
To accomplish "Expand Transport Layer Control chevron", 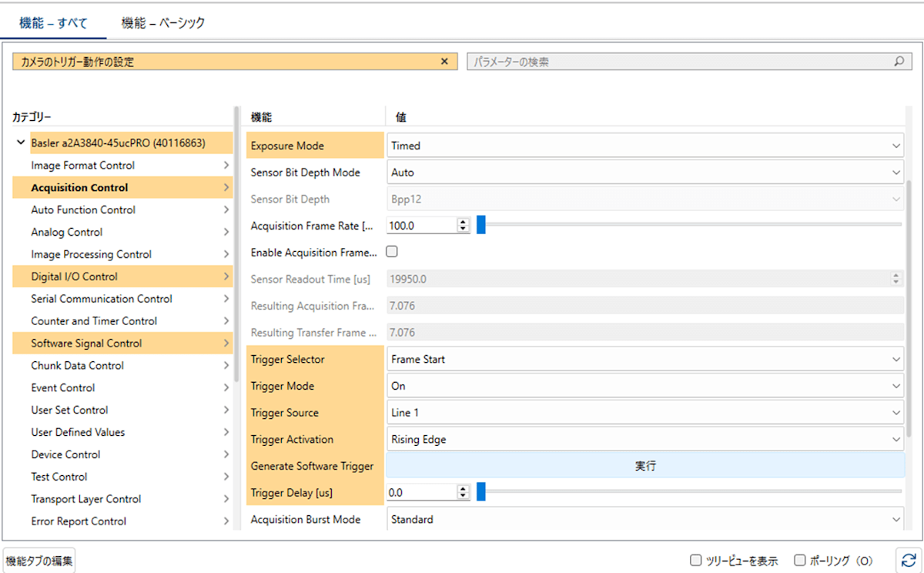I will point(226,499).
